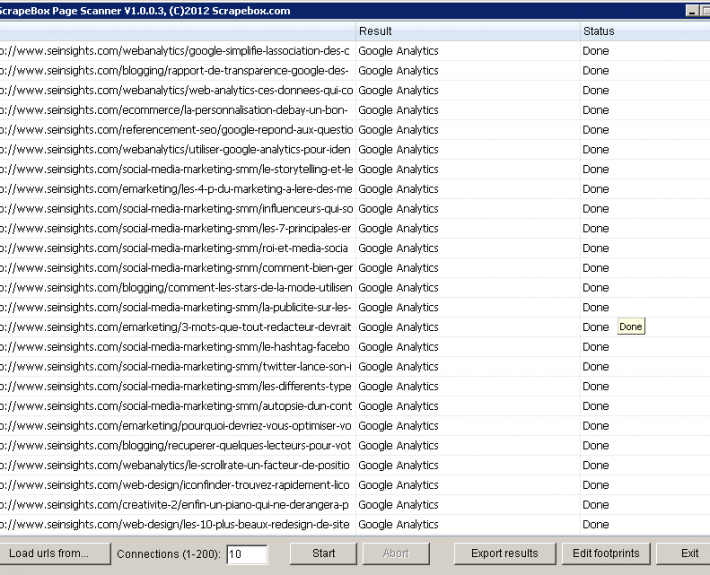
Task: Sort by the Result column header
Action: click(467, 31)
